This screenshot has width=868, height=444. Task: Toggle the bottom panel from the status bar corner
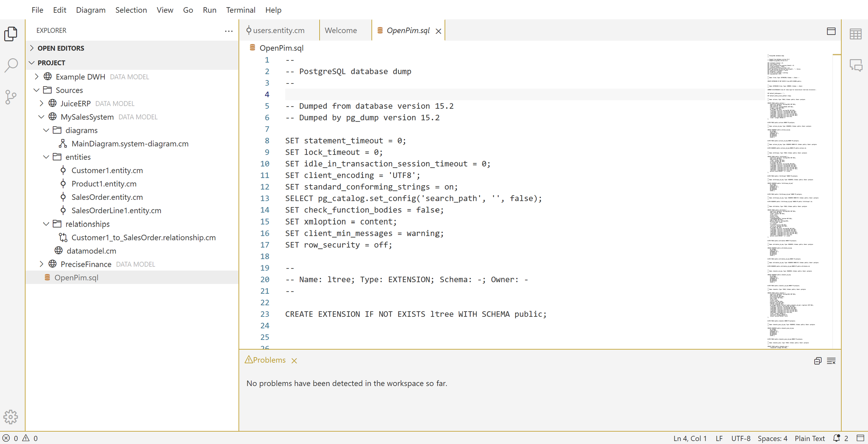pyautogui.click(x=860, y=438)
